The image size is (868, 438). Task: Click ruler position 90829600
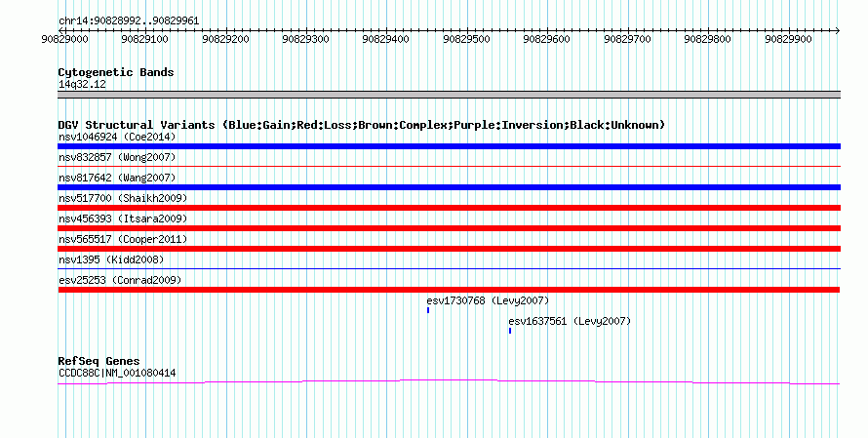pyautogui.click(x=547, y=39)
